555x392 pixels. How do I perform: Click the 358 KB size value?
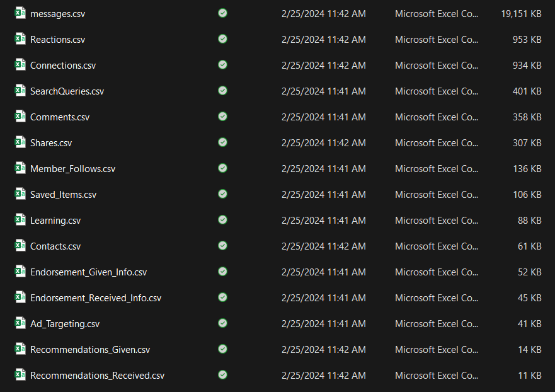(527, 117)
